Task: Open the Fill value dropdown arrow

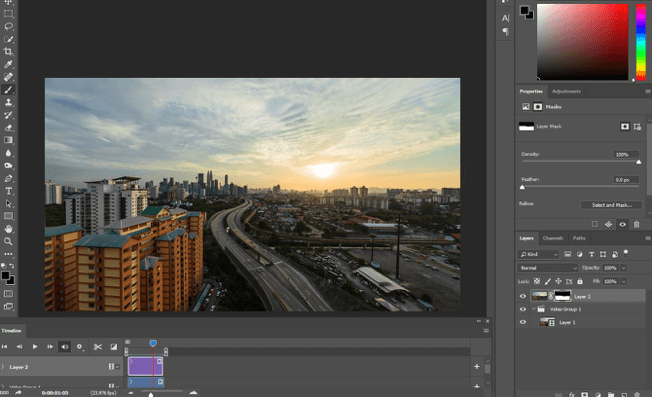Action: pos(624,281)
